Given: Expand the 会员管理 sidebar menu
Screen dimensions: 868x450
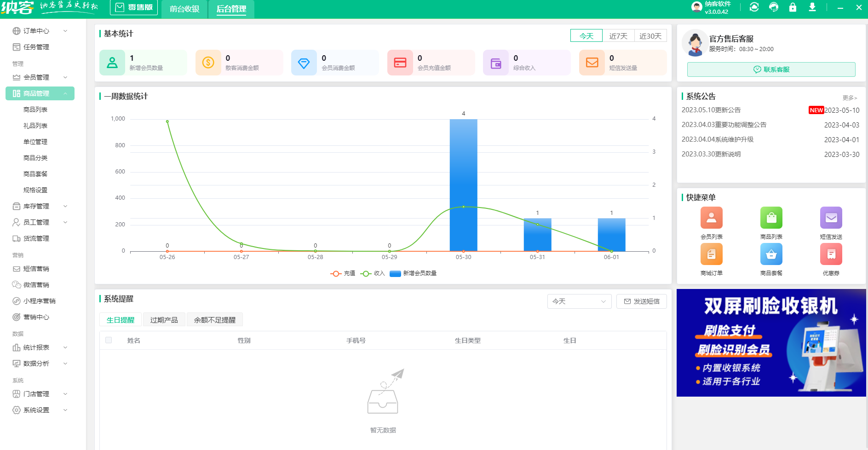Looking at the screenshot, I should [x=40, y=77].
